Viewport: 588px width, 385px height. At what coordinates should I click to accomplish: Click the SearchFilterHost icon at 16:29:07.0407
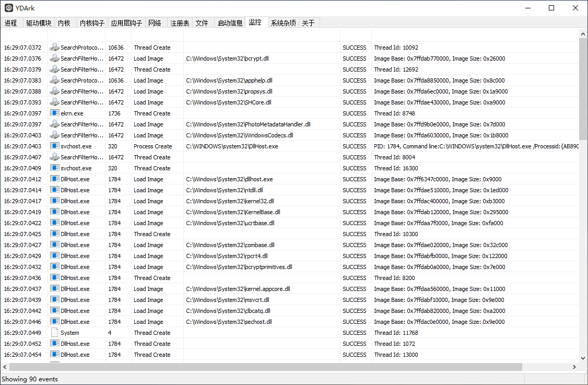(x=55, y=157)
